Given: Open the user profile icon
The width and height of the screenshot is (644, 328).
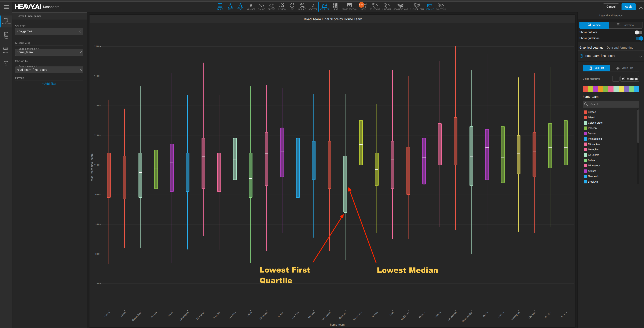Looking at the screenshot, I should (641, 7).
